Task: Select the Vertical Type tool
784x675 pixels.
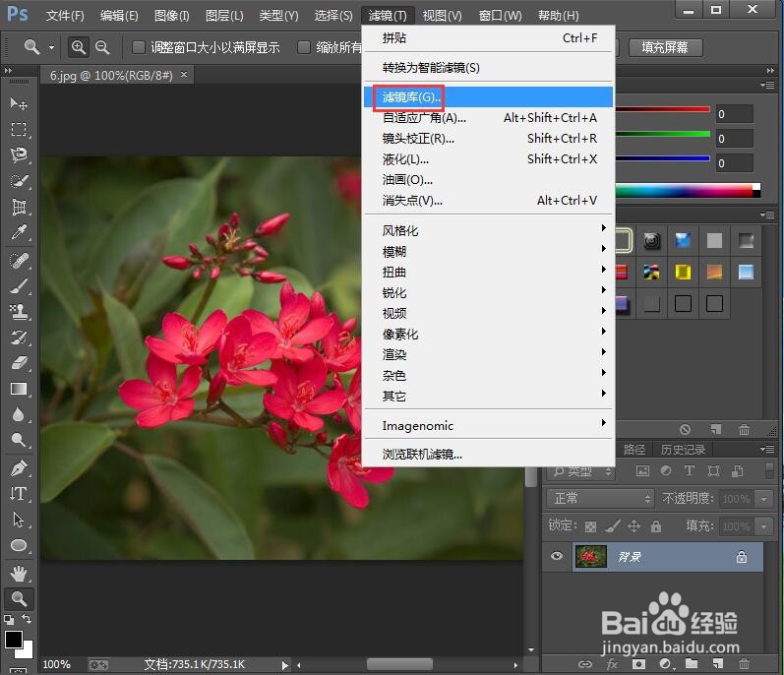Action: point(19,494)
